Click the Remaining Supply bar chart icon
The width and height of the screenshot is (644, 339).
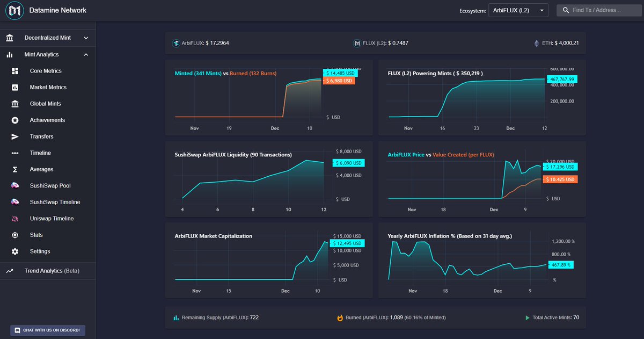point(176,318)
